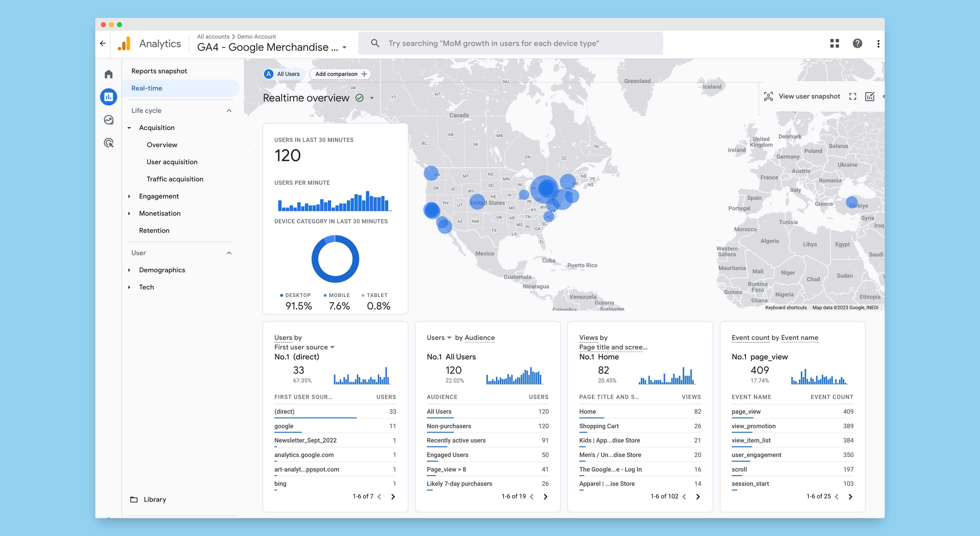Click the fullscreen expand icon
This screenshot has width=980, height=536.
coord(853,97)
